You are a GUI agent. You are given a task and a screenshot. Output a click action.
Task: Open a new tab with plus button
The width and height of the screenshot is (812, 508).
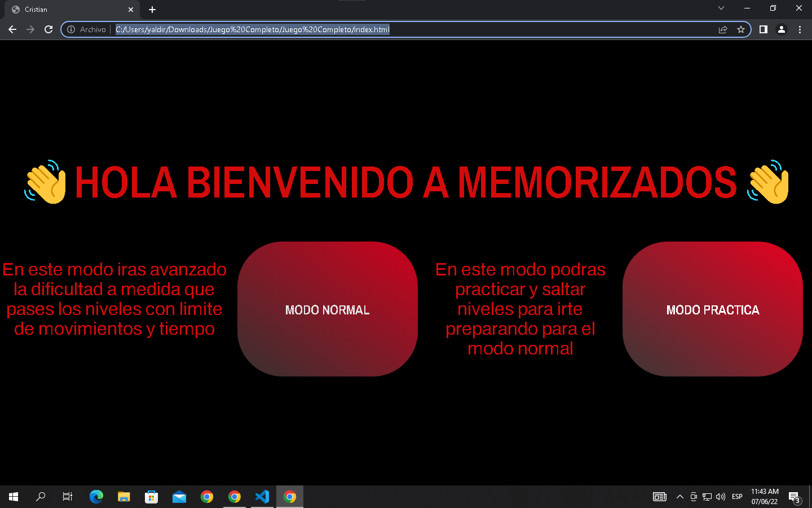point(152,10)
